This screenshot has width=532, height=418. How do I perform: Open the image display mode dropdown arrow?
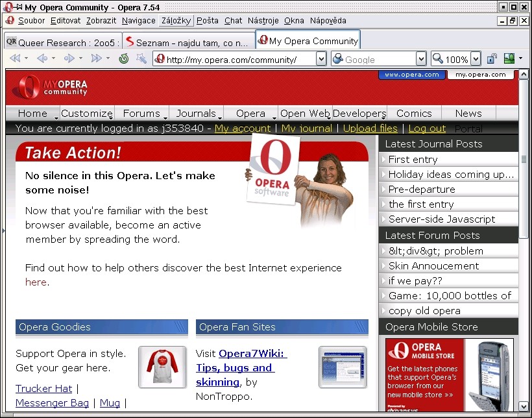[x=521, y=58]
